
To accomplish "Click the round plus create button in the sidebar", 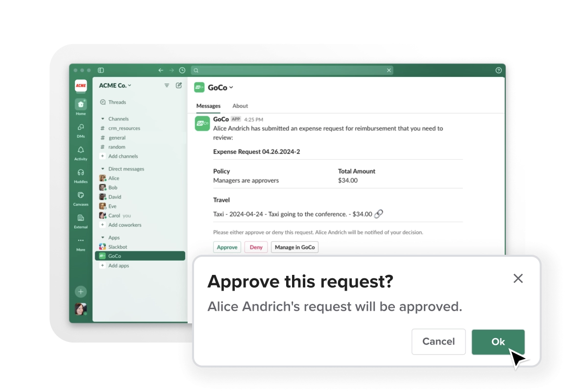I will (81, 292).
